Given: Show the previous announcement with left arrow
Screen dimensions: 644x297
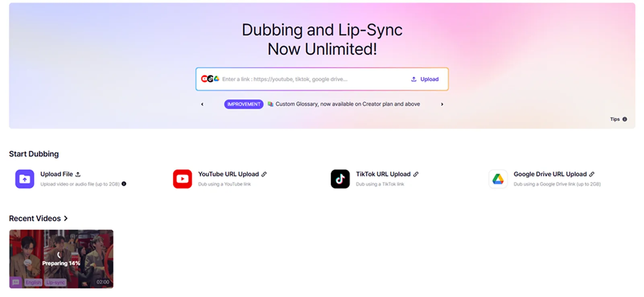Looking at the screenshot, I should pos(202,104).
